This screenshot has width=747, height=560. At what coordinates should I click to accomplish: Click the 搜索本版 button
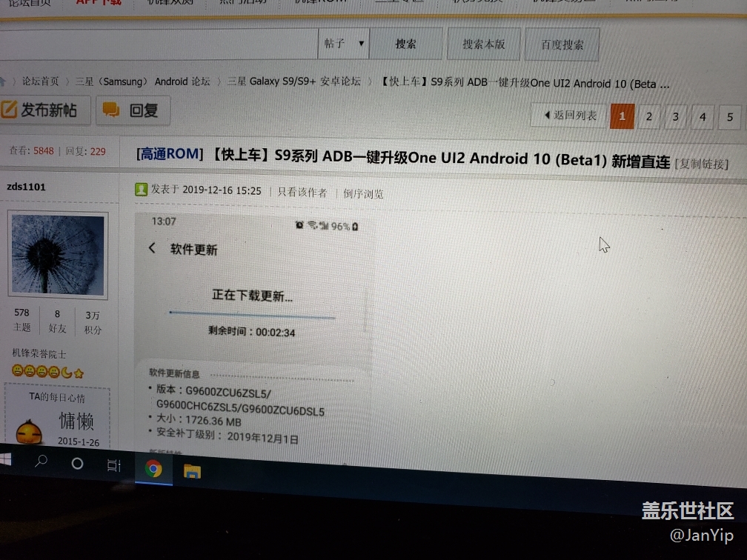(x=484, y=44)
